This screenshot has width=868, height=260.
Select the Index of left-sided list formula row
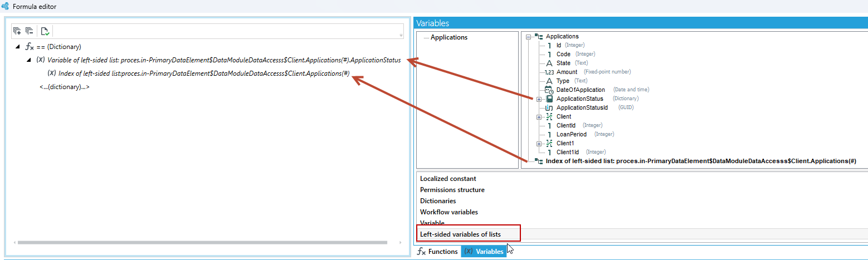click(204, 73)
